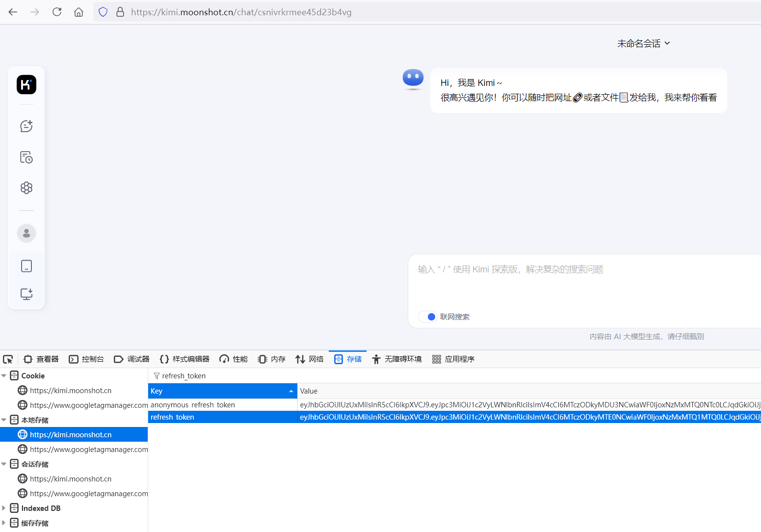Switch to the 控制台 devtools tab
Screen dimensions: 761x532
tap(87, 359)
